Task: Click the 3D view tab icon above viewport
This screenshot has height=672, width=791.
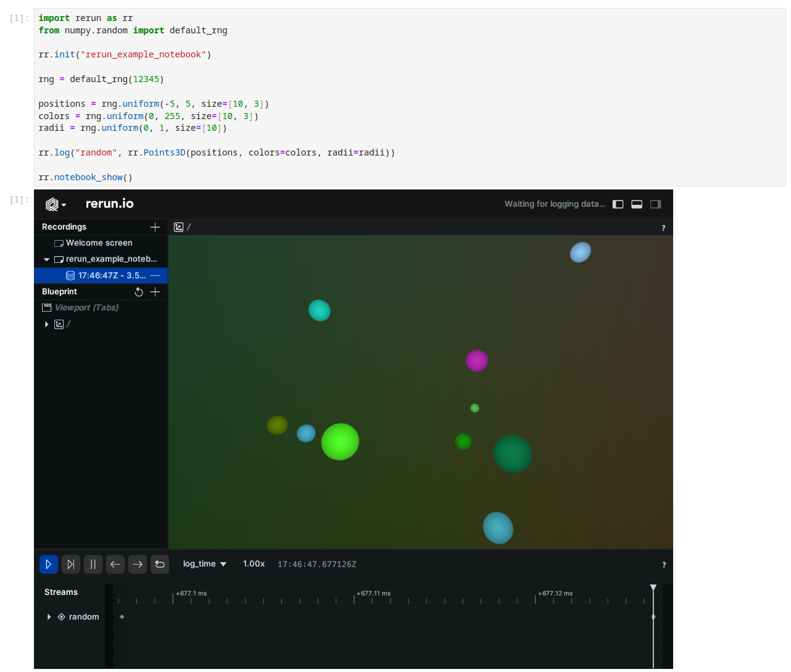Action: (x=179, y=227)
